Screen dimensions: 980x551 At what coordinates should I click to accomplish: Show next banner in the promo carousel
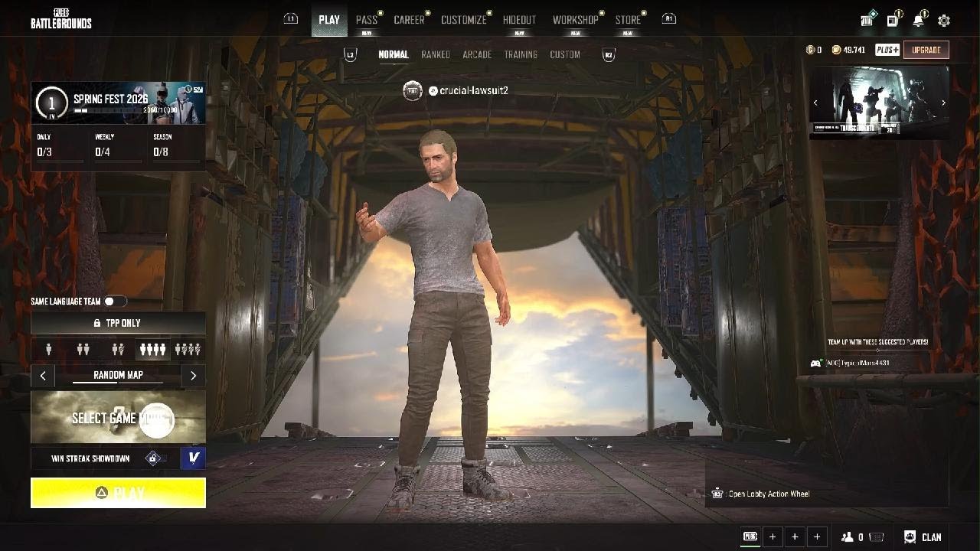click(x=943, y=103)
